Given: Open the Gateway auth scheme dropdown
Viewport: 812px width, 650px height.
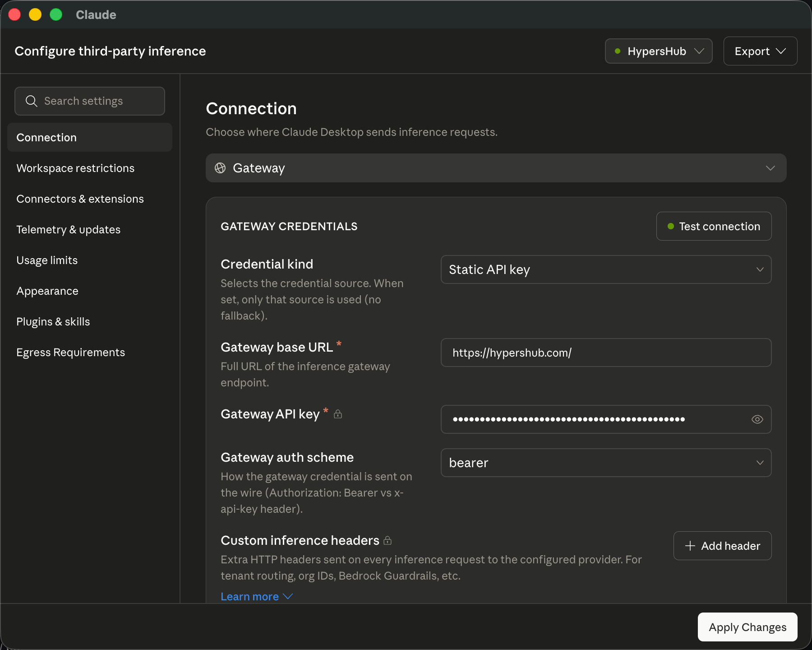Looking at the screenshot, I should point(606,463).
